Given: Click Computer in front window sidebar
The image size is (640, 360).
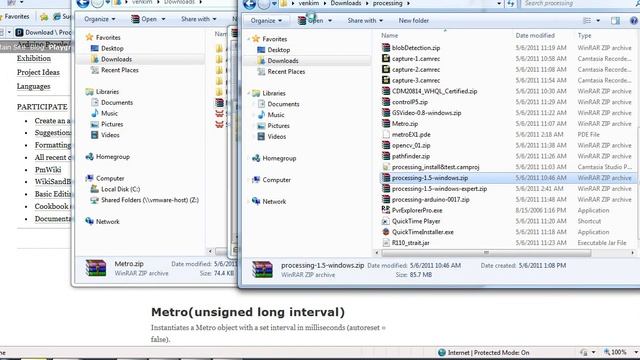Looking at the screenshot, I should (x=276, y=180).
